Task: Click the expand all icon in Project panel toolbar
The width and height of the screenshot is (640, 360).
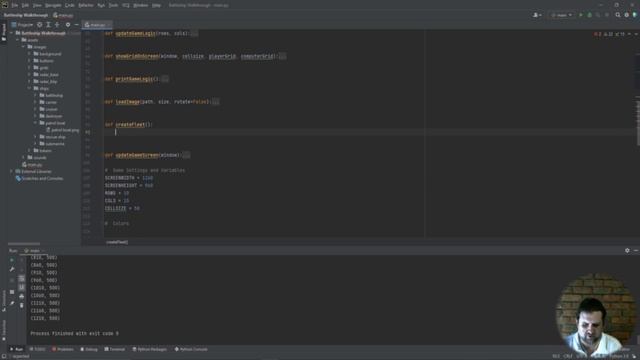Action: (x=48, y=25)
